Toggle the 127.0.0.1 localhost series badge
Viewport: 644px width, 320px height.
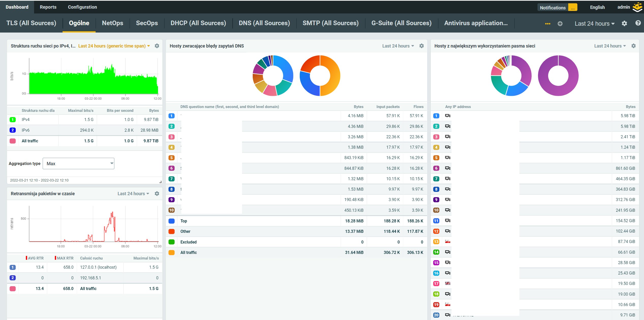(12, 267)
